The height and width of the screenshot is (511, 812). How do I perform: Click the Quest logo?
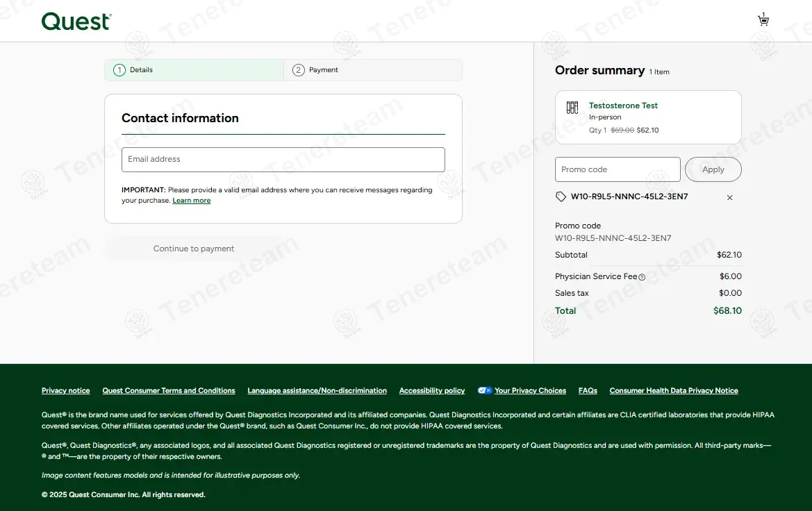76,22
